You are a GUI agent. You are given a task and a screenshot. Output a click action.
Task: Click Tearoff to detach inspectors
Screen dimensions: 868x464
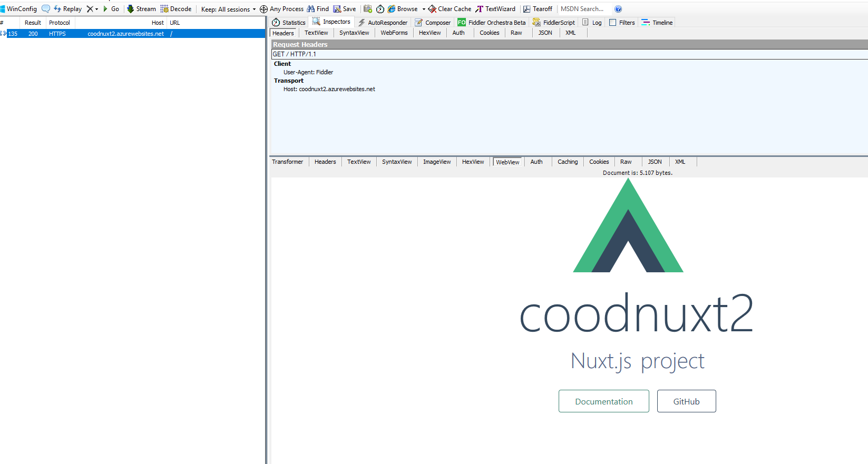(x=538, y=9)
